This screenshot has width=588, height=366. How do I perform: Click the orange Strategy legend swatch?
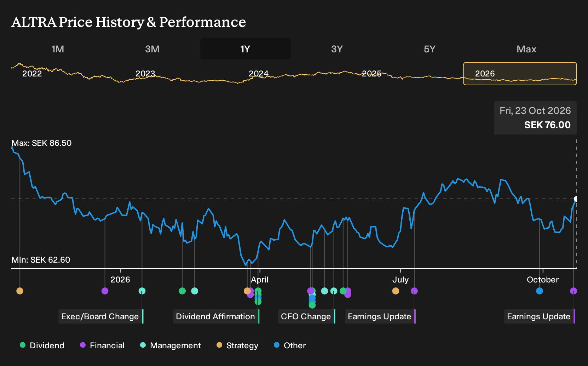219,345
